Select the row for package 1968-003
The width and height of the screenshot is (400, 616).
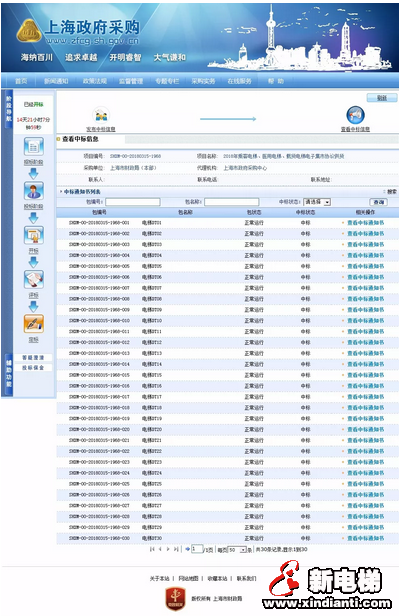pos(228,244)
